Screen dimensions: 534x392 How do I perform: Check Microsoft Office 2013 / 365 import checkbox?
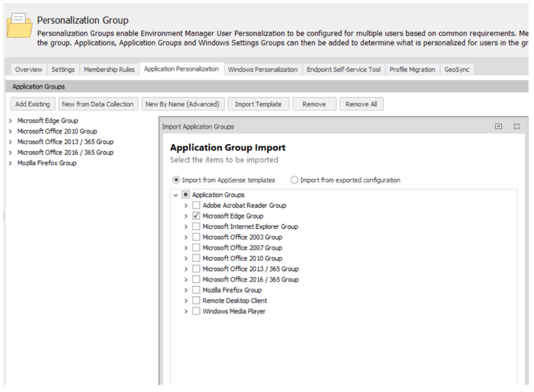point(196,268)
